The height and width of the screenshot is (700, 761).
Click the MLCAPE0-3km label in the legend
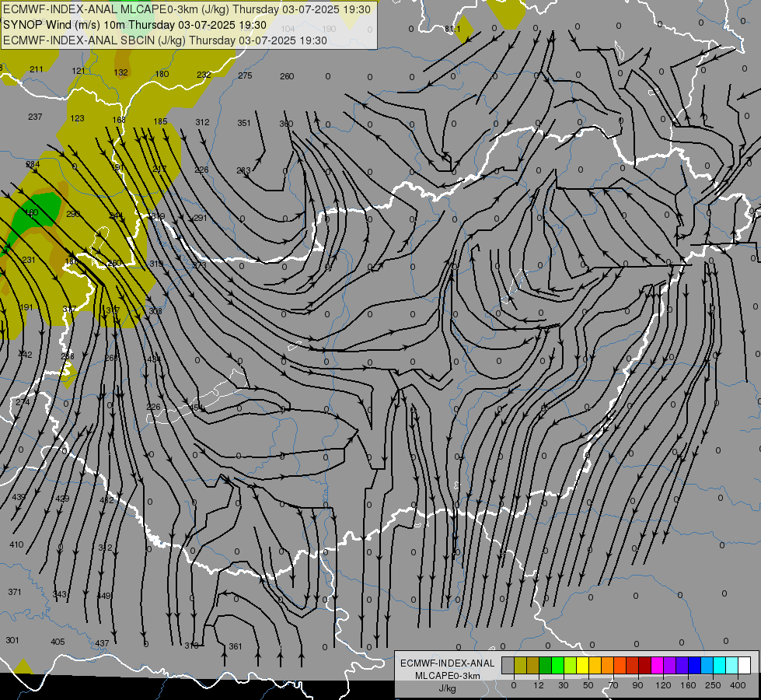pyautogui.click(x=447, y=676)
